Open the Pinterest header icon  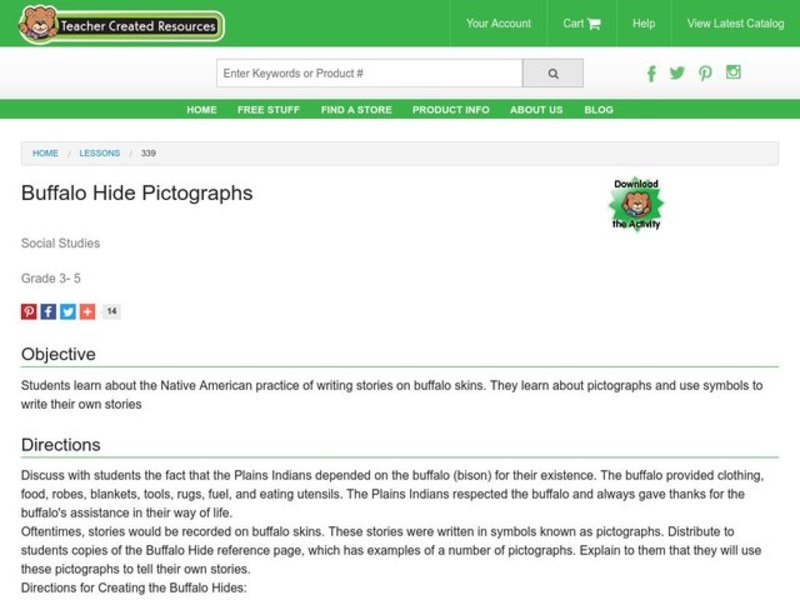[705, 73]
